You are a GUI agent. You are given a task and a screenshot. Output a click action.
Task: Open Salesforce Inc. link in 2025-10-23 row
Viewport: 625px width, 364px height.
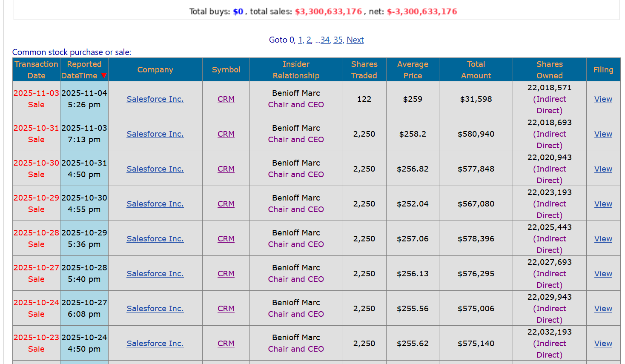155,343
